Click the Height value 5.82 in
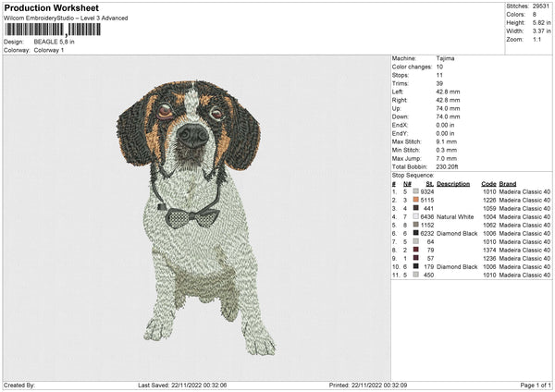The width and height of the screenshot is (555, 392). (x=541, y=22)
